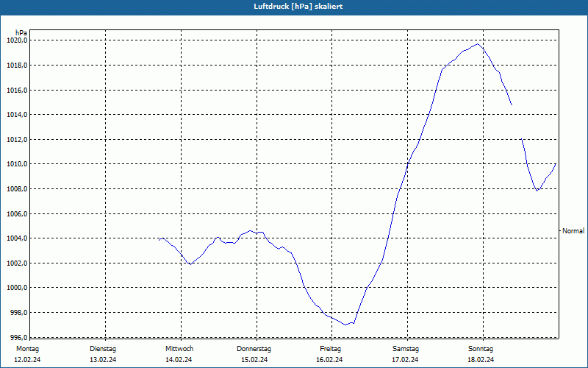The image size is (588, 368).
Task: Click the '1006,0' axis value
Action: [17, 213]
